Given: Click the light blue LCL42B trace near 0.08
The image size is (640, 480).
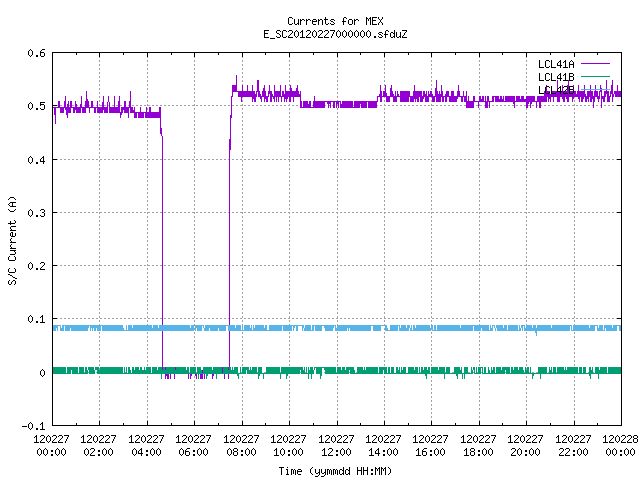Looking at the screenshot, I should (337, 328).
